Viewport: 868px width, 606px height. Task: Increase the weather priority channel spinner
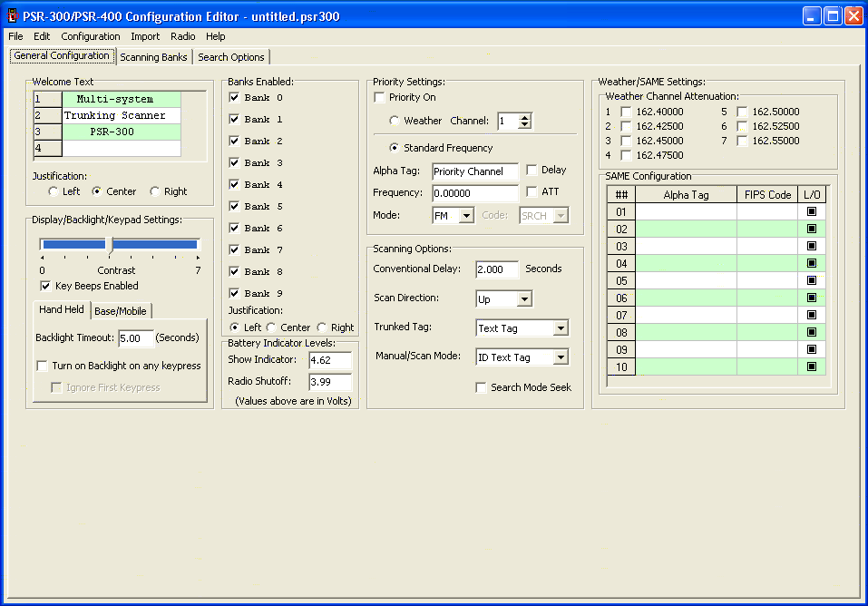coord(525,117)
